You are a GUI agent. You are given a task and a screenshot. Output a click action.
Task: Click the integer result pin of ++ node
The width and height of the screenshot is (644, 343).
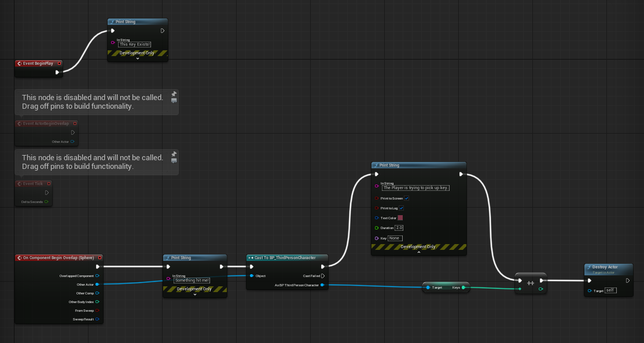click(541, 289)
